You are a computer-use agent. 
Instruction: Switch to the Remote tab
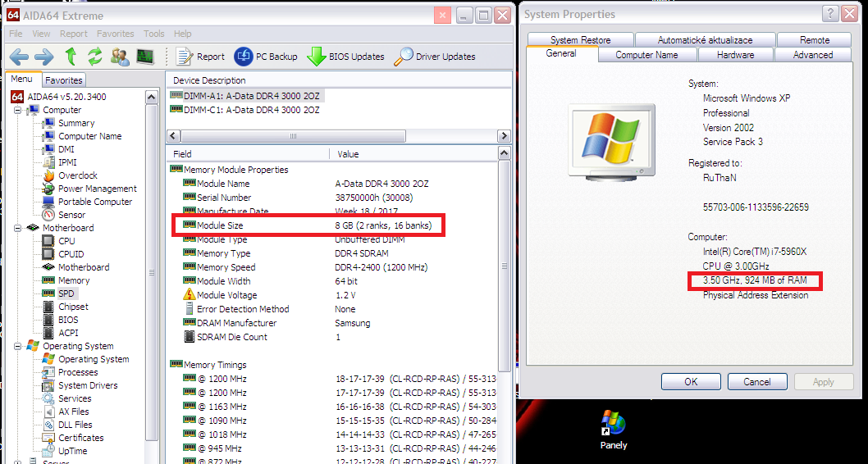[x=815, y=40]
